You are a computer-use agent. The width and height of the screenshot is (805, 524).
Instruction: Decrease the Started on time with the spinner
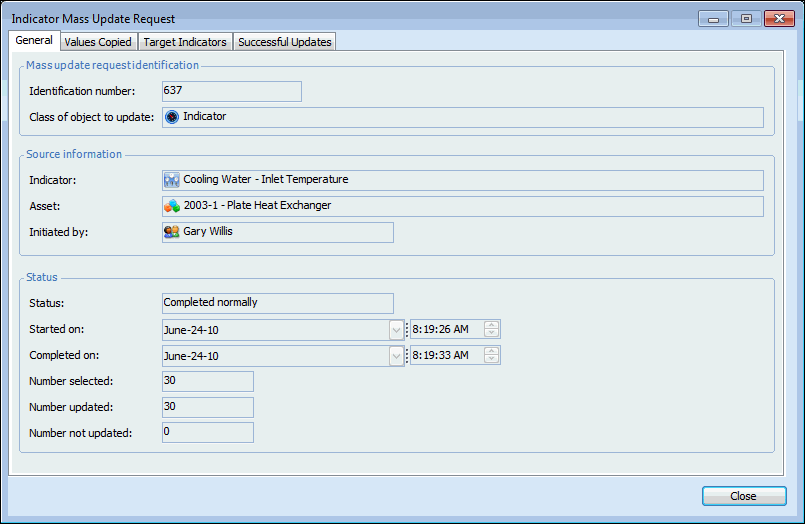(x=491, y=333)
